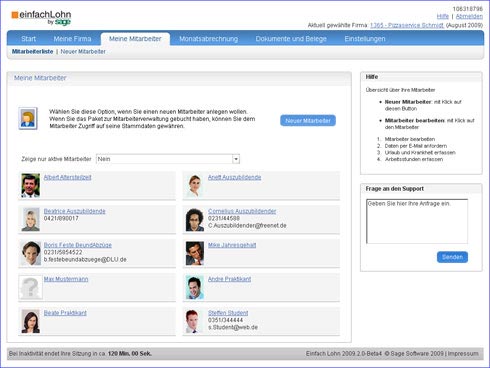490x368 pixels.
Task: Click the new employee avatar icon
Action: 28,118
